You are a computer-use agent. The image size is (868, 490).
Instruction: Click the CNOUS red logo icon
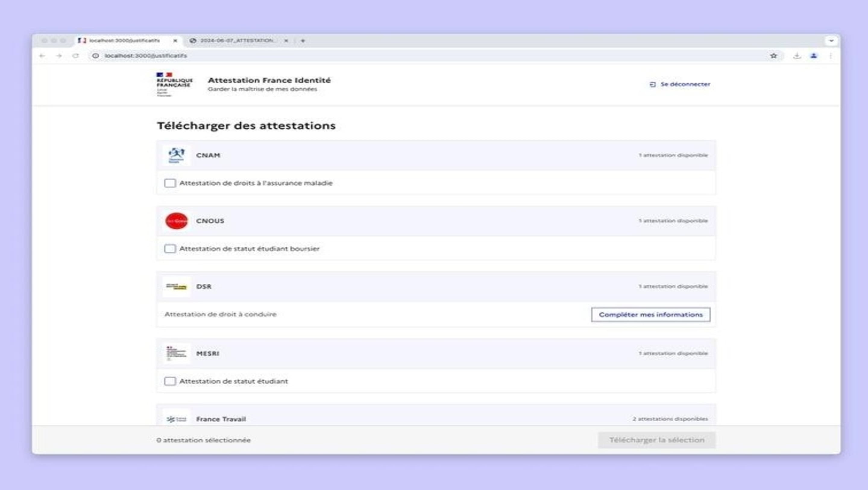pos(176,221)
